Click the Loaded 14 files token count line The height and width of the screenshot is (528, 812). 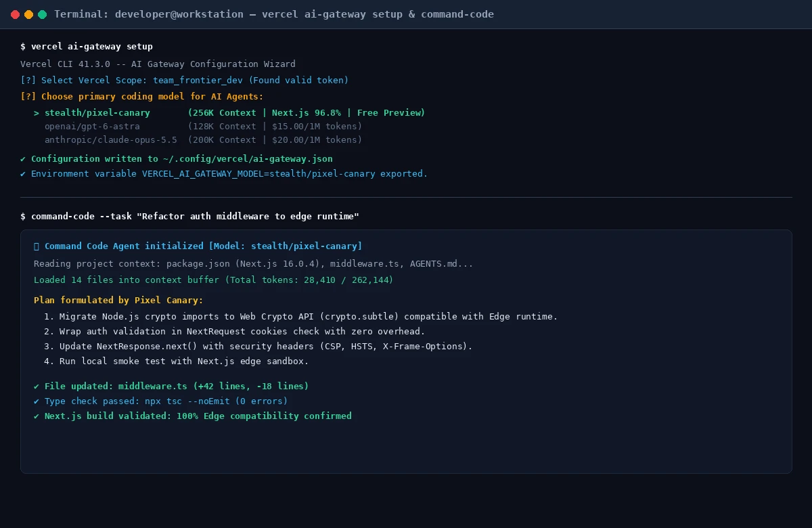213,280
